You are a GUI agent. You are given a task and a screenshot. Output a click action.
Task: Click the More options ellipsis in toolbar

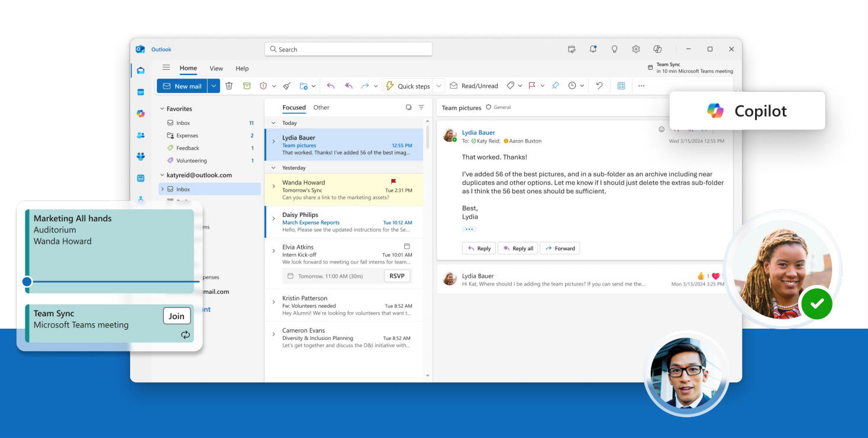click(641, 86)
